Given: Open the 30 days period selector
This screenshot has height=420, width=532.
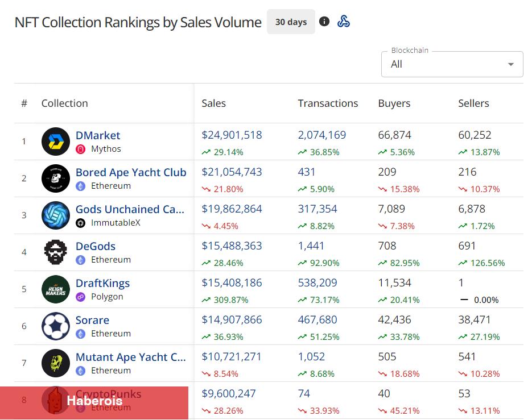Looking at the screenshot, I should (x=291, y=22).
